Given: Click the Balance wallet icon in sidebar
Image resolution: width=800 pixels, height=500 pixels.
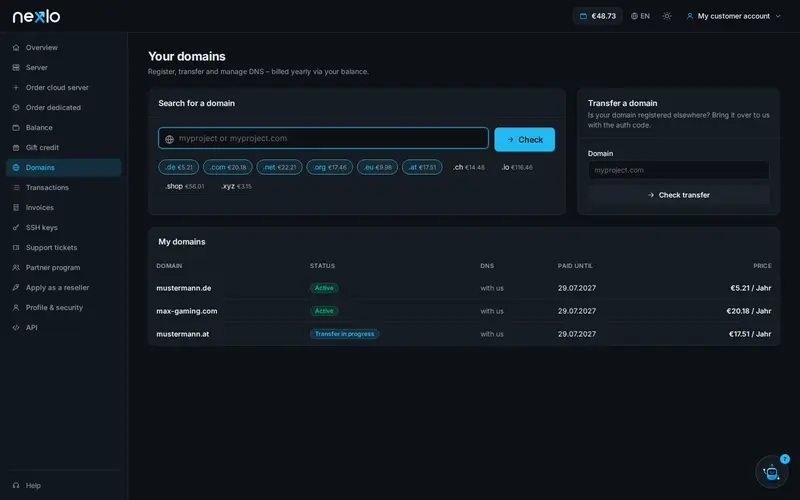Looking at the screenshot, I should pyautogui.click(x=16, y=128).
